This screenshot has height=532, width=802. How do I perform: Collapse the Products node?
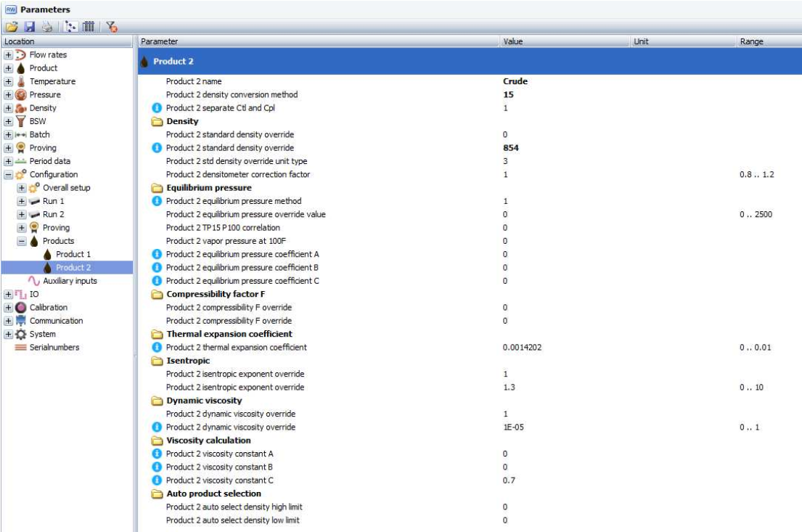(22, 241)
